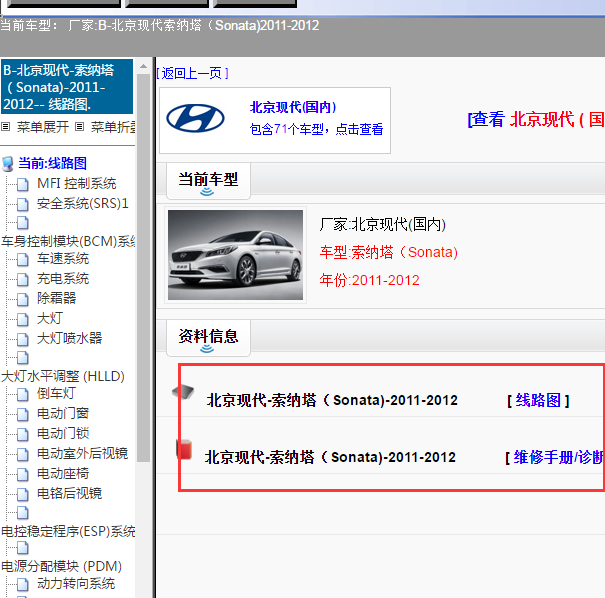Open 充电系统 in the tree
Image resolution: width=605 pixels, height=598 pixels.
(63, 279)
